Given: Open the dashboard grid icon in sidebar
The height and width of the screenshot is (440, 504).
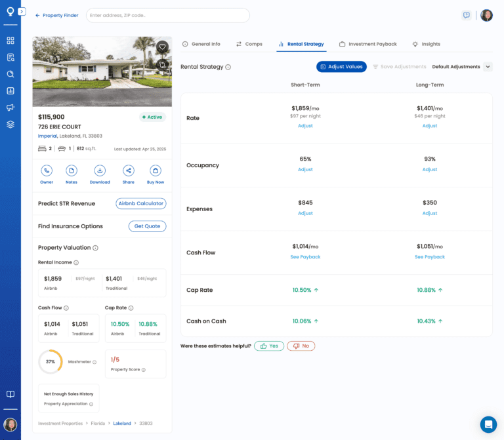Looking at the screenshot, I should pos(10,41).
